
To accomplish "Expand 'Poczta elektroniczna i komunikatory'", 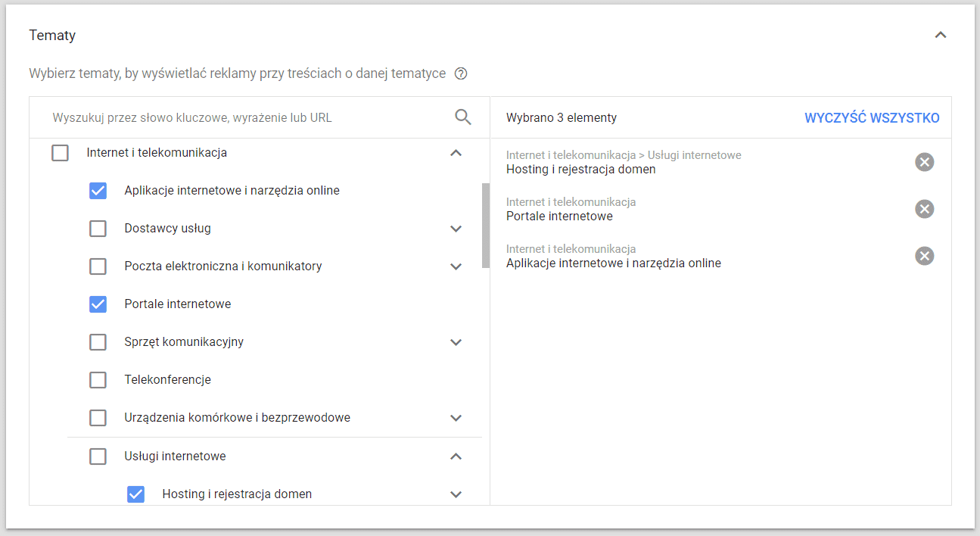I will 456,266.
